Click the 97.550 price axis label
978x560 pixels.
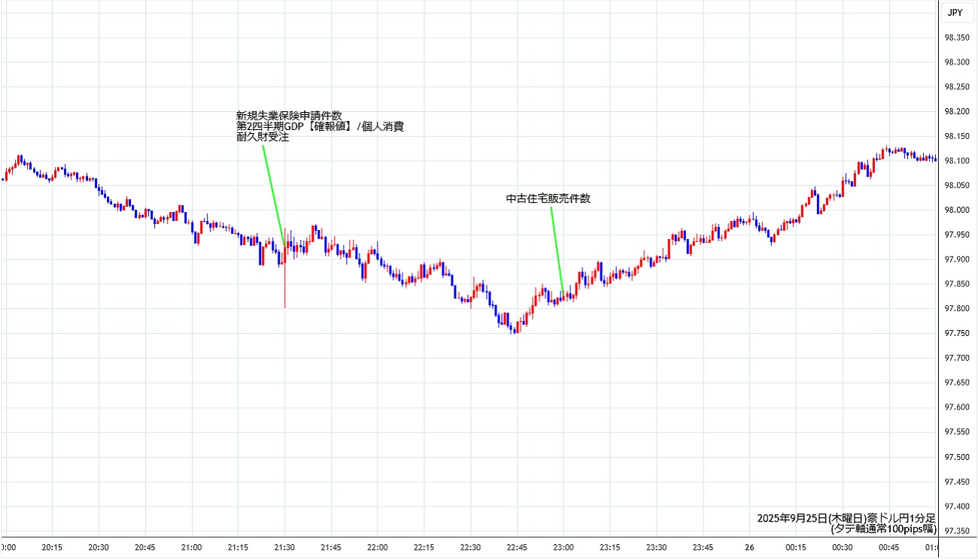coord(957,432)
